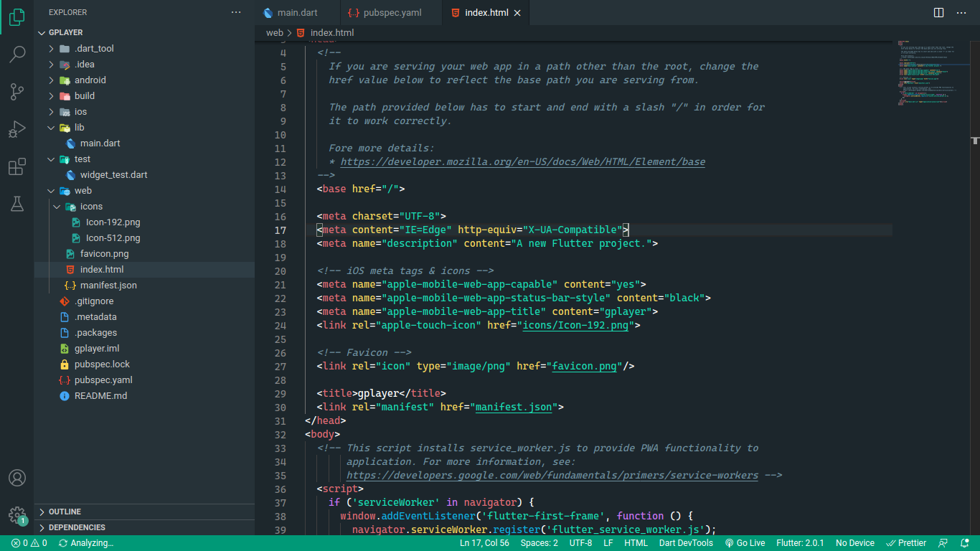Open Dart DevTools from the status bar
The image size is (980, 551).
(x=686, y=543)
